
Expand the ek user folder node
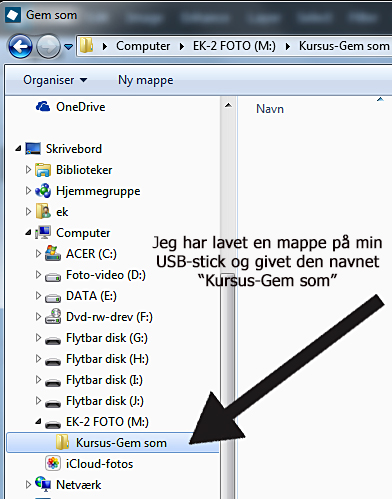click(28, 212)
